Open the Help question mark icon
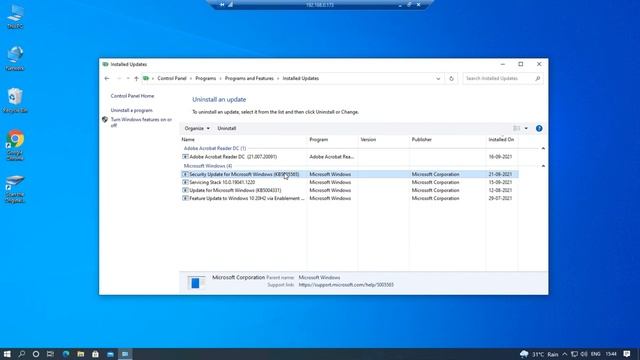The height and width of the screenshot is (360, 640). pos(539,128)
